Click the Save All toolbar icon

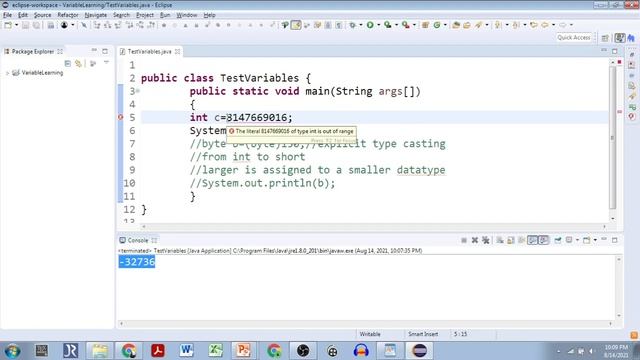36,25
